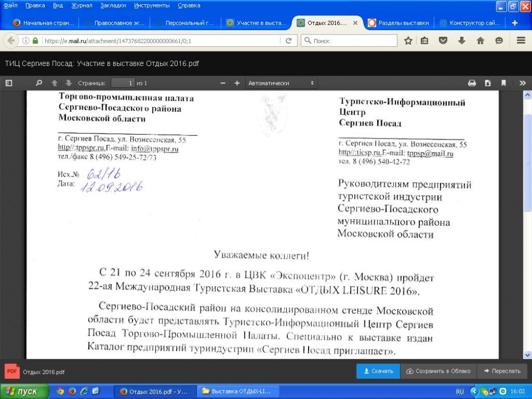Switch to the Разделы выставки tab
Viewport: 532px width, 399px height.
(399, 23)
